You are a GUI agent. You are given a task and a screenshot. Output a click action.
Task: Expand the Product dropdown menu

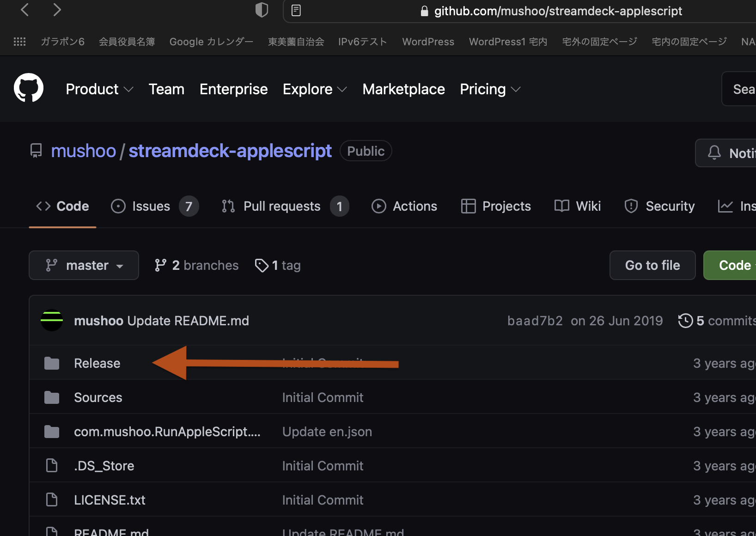click(x=99, y=89)
